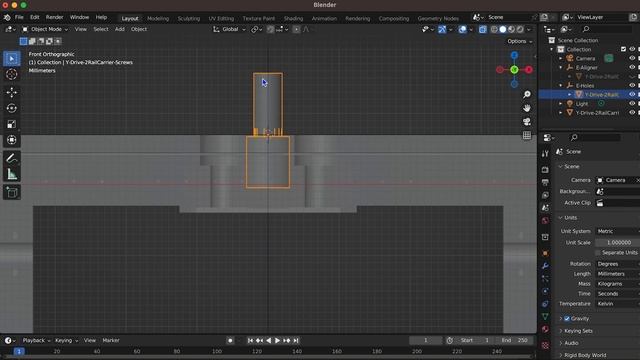This screenshot has width=640, height=360.
Task: Play the animation forward
Action: pyautogui.click(x=277, y=340)
